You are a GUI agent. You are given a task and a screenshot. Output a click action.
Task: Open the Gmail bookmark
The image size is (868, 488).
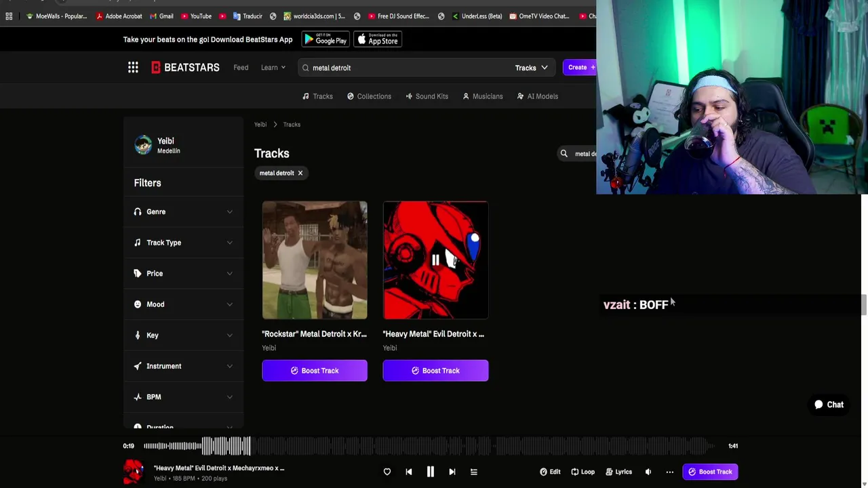point(161,16)
